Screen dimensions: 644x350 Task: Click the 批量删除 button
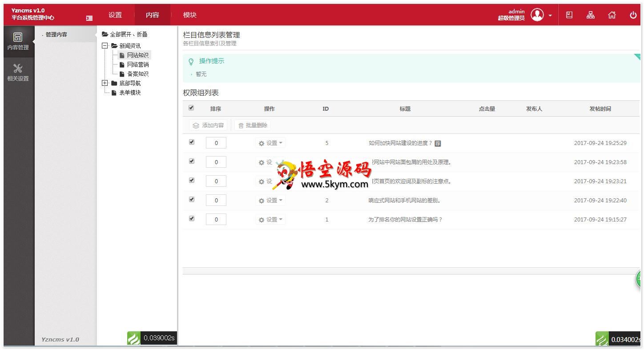pos(253,125)
